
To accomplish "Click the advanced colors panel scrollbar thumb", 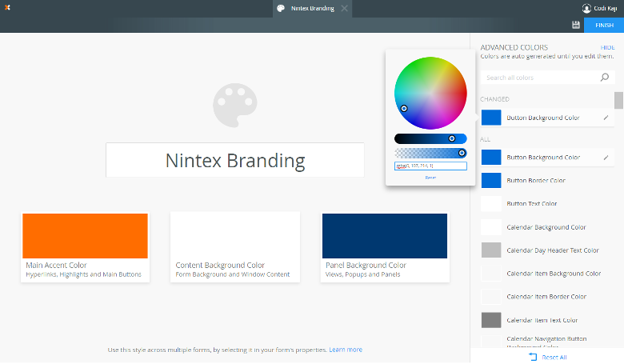I will pyautogui.click(x=618, y=100).
